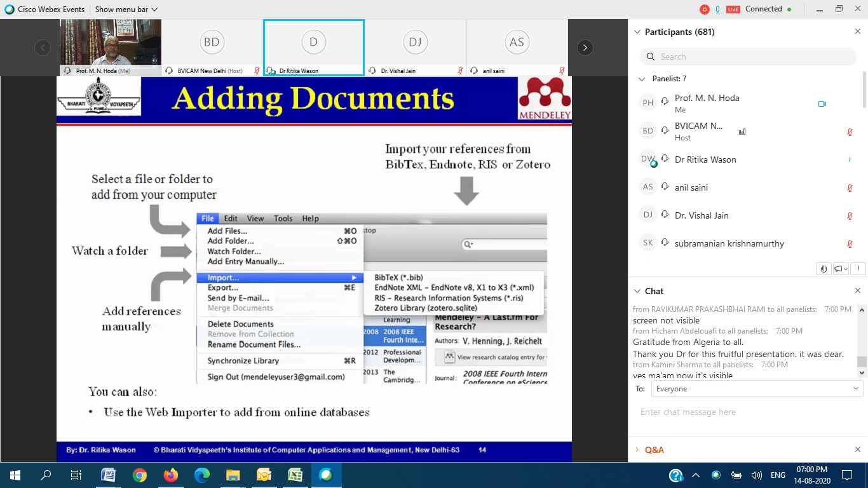Screen dimensions: 868x488
Task: Click the search magnifier in the Participants panel
Action: click(650, 57)
